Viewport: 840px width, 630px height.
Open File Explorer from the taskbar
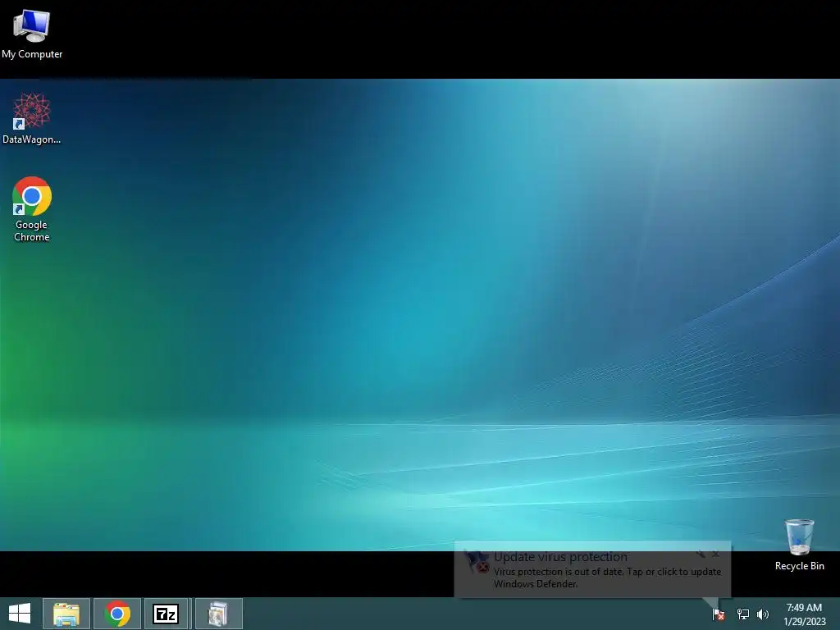click(66, 614)
